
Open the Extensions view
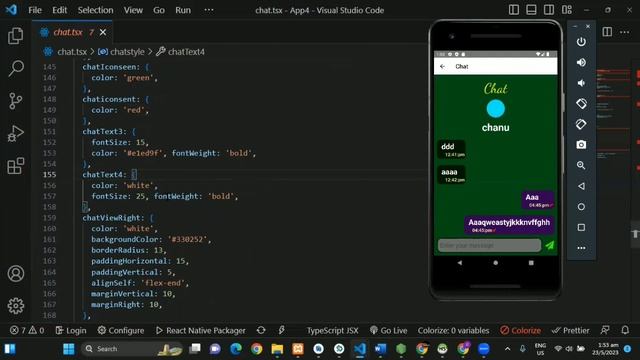point(16,166)
